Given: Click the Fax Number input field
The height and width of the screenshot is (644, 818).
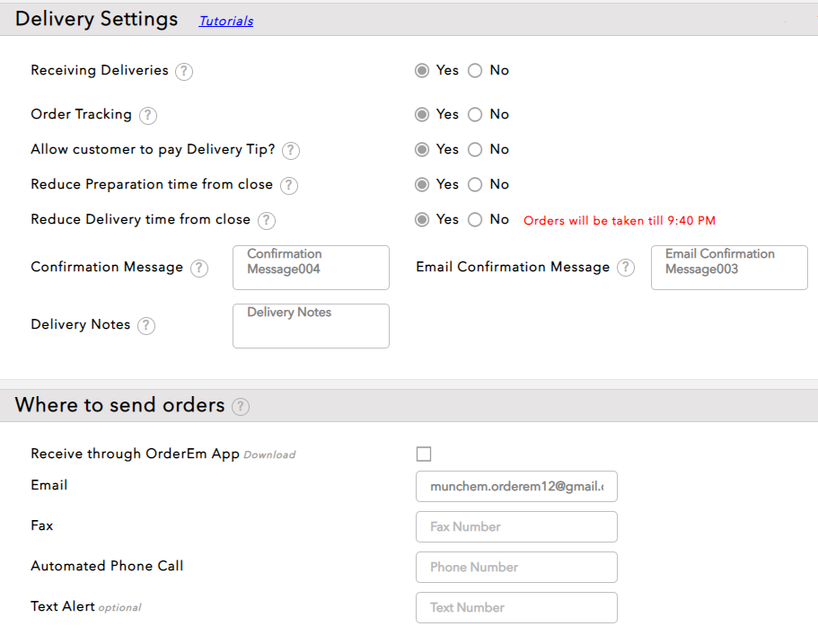Looking at the screenshot, I should click(516, 526).
